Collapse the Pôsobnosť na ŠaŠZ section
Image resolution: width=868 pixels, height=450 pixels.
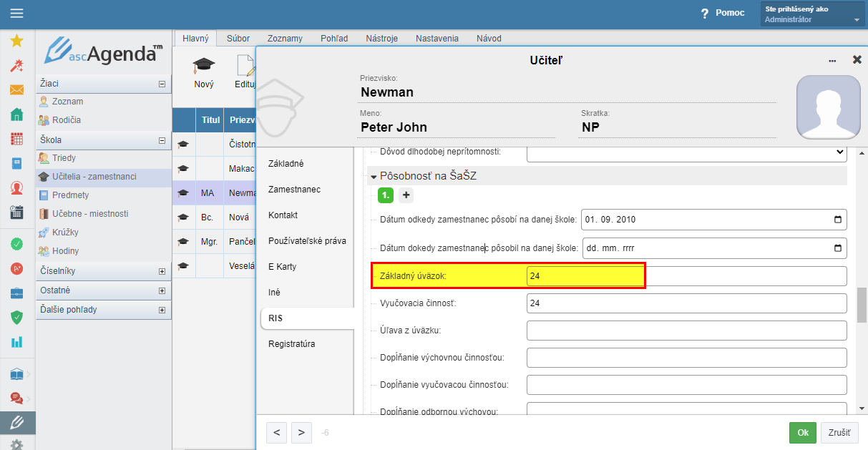coord(374,176)
